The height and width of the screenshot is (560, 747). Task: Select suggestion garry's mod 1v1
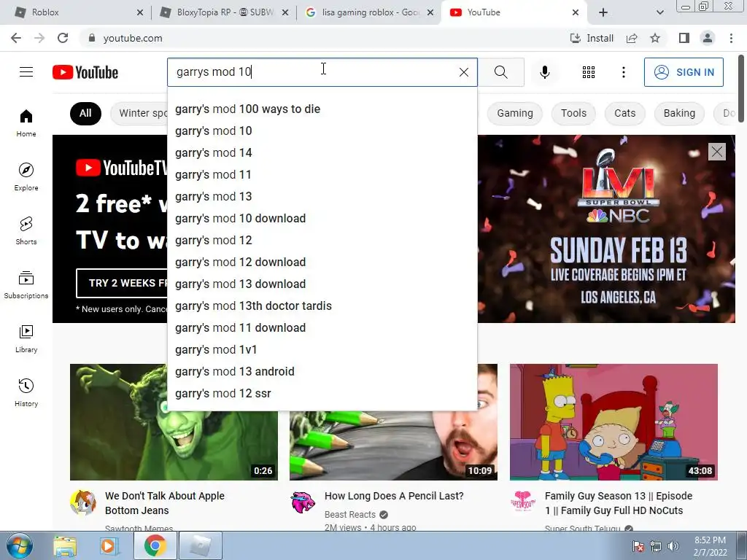pos(322,350)
